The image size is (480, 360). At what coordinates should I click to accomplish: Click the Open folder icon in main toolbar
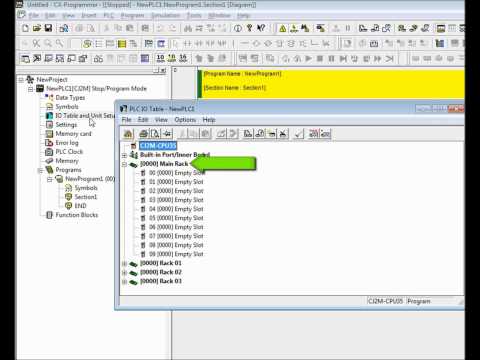37,28
